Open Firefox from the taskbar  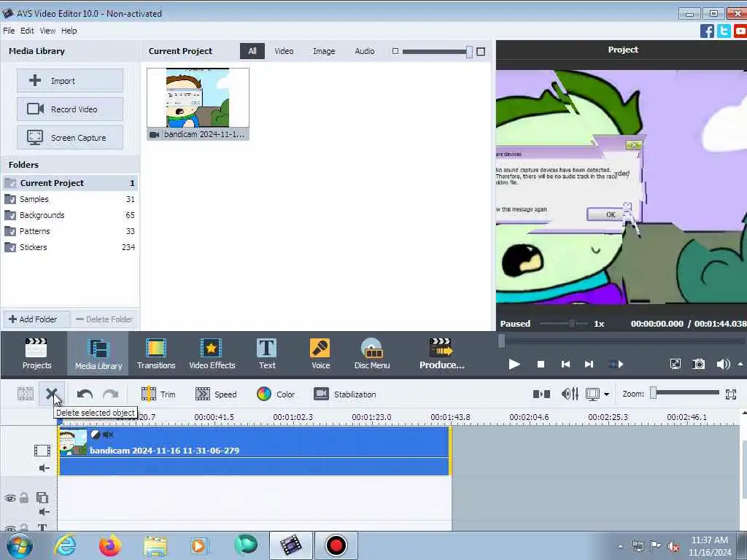(x=110, y=545)
